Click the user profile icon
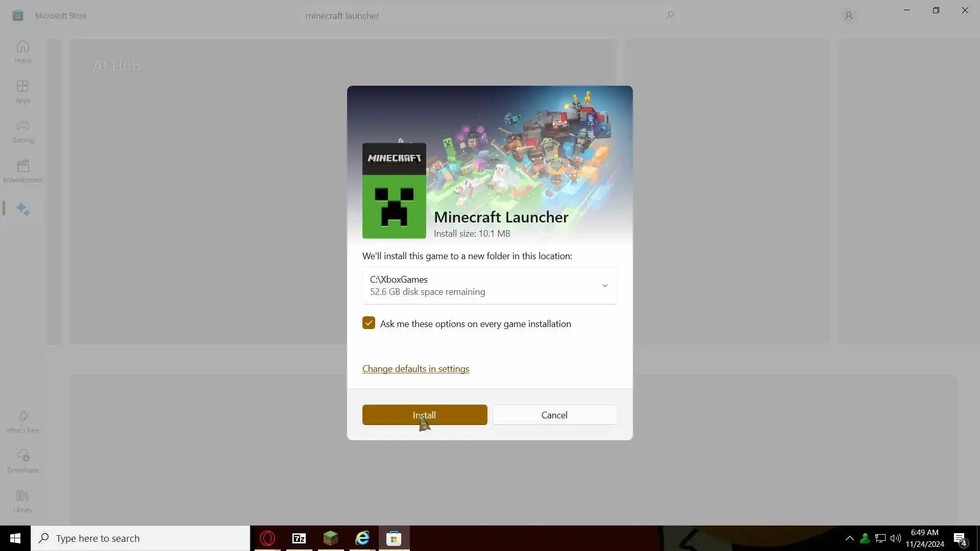Screen dimensions: 980x551 [849, 16]
